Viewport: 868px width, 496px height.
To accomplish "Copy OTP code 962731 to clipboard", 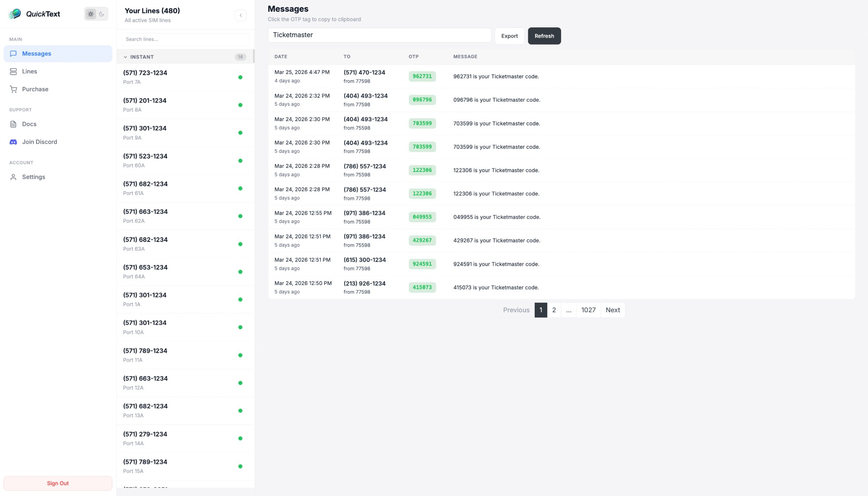I will [422, 76].
